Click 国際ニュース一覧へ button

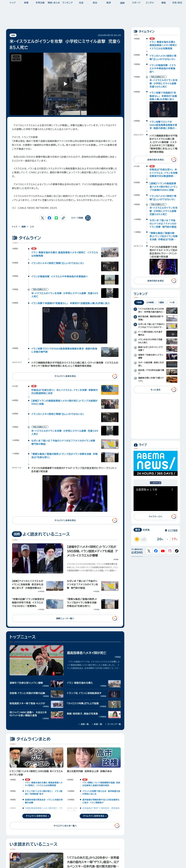point(65,618)
